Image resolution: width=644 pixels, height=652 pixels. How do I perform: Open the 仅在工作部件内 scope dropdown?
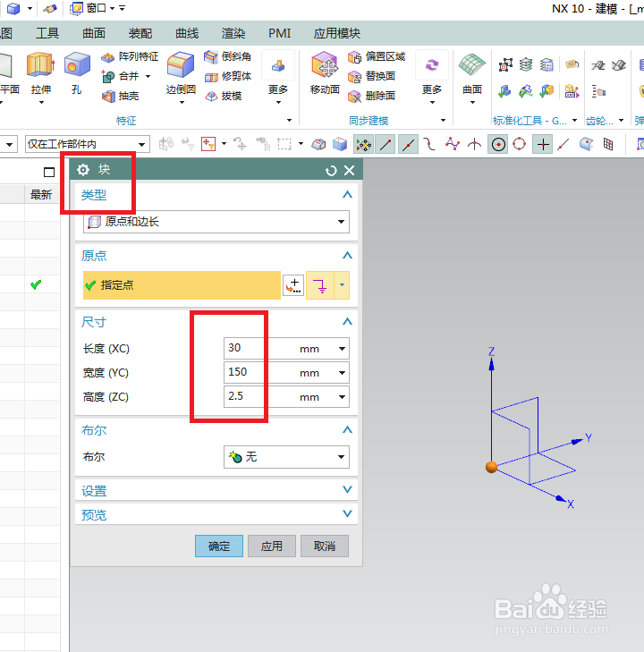[x=88, y=144]
